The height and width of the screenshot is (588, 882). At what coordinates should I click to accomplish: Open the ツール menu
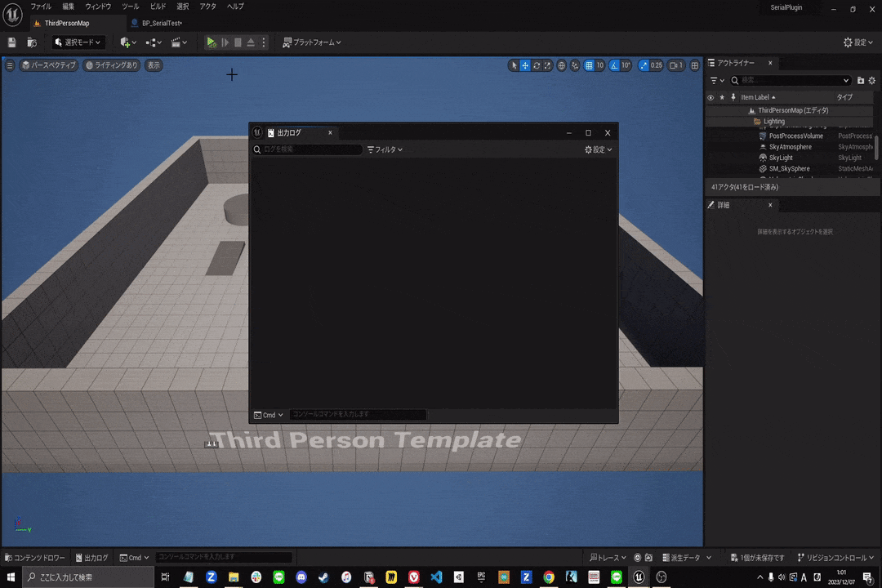(x=130, y=7)
